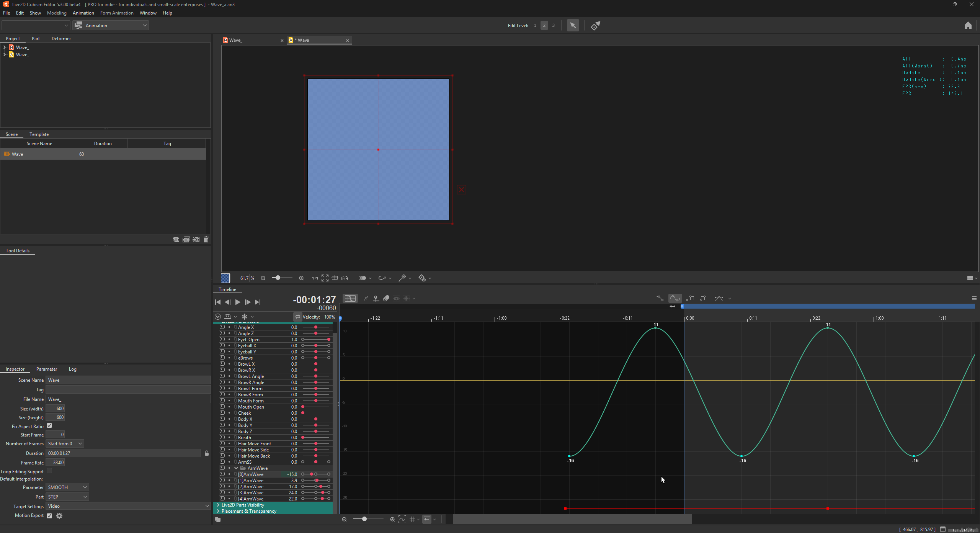
Task: Select the linear curve interpolation icon
Action: pyautogui.click(x=660, y=298)
